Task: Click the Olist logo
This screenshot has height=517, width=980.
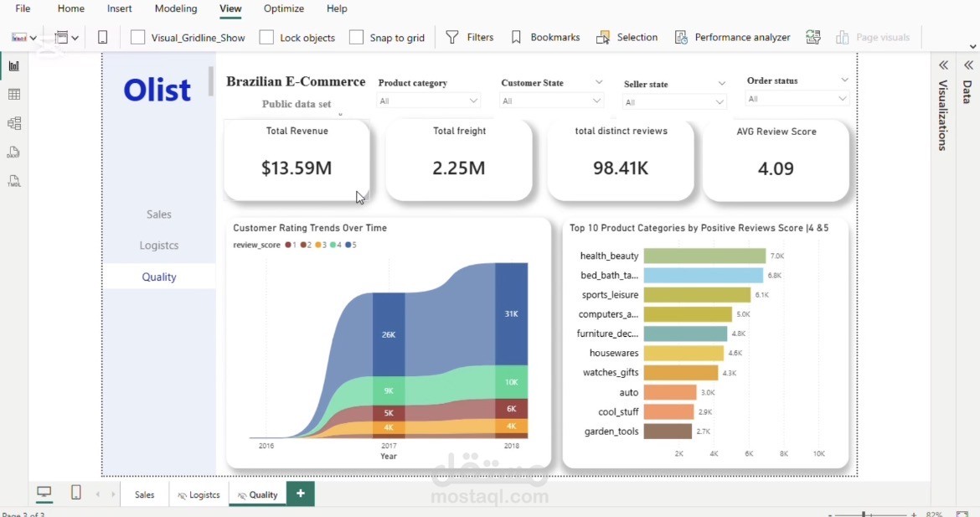Action: click(x=157, y=90)
